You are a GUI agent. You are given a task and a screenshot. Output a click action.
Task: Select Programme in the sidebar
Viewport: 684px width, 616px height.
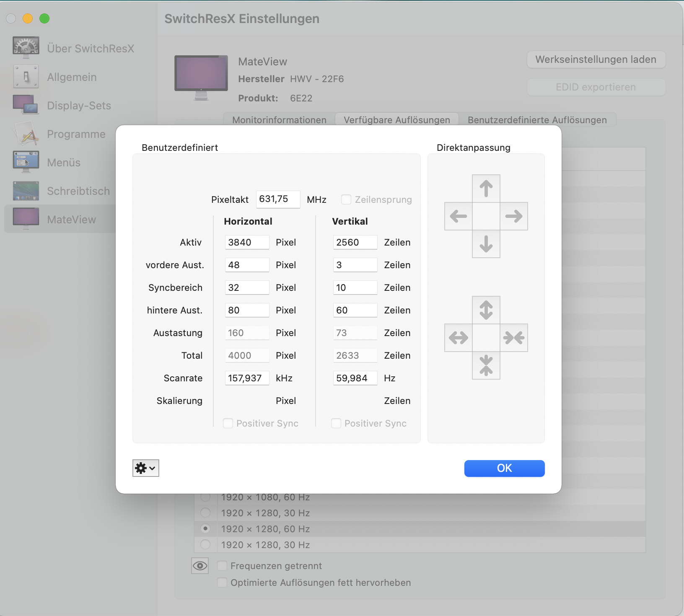(x=60, y=134)
